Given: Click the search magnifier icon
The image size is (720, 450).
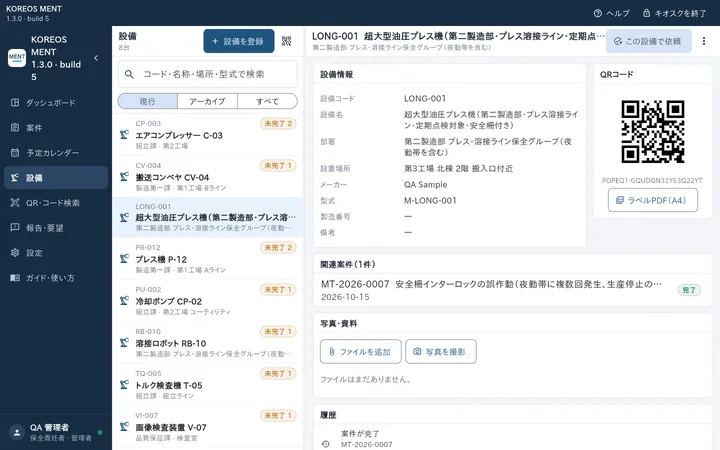Looking at the screenshot, I should tap(129, 74).
